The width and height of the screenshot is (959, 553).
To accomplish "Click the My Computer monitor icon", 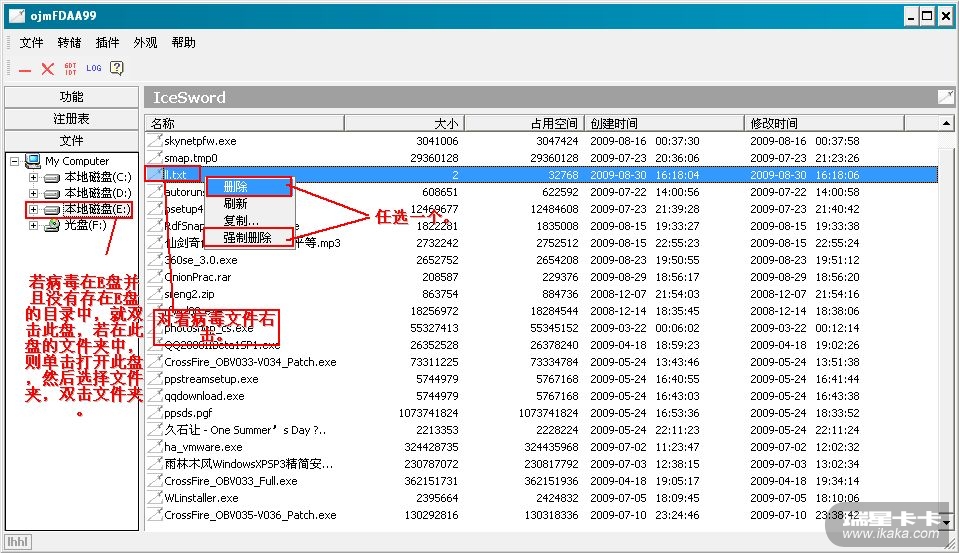I will click(33, 161).
